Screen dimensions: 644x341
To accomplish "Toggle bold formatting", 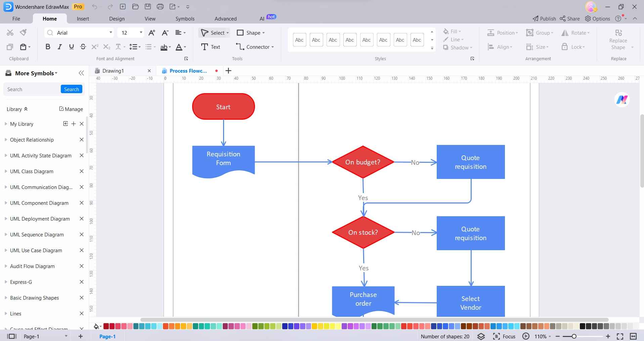I will point(48,47).
